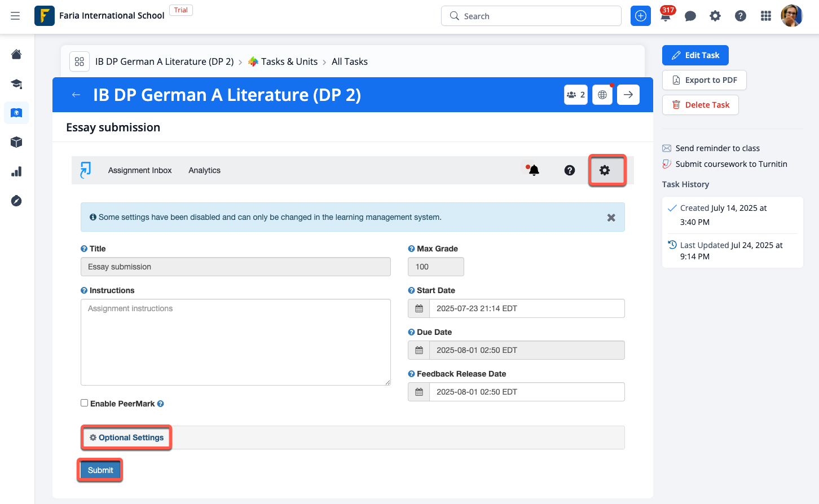
Task: Open the Start Date calendar picker
Action: (419, 308)
